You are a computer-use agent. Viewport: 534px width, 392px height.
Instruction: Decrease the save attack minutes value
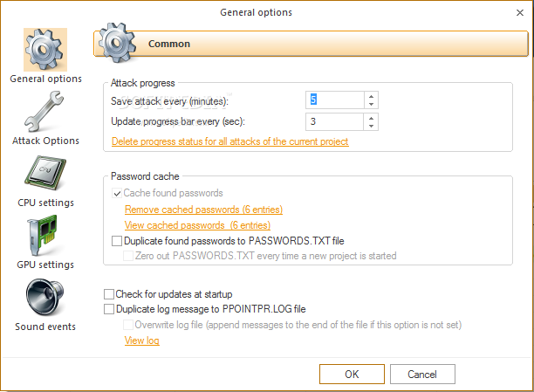tap(372, 105)
